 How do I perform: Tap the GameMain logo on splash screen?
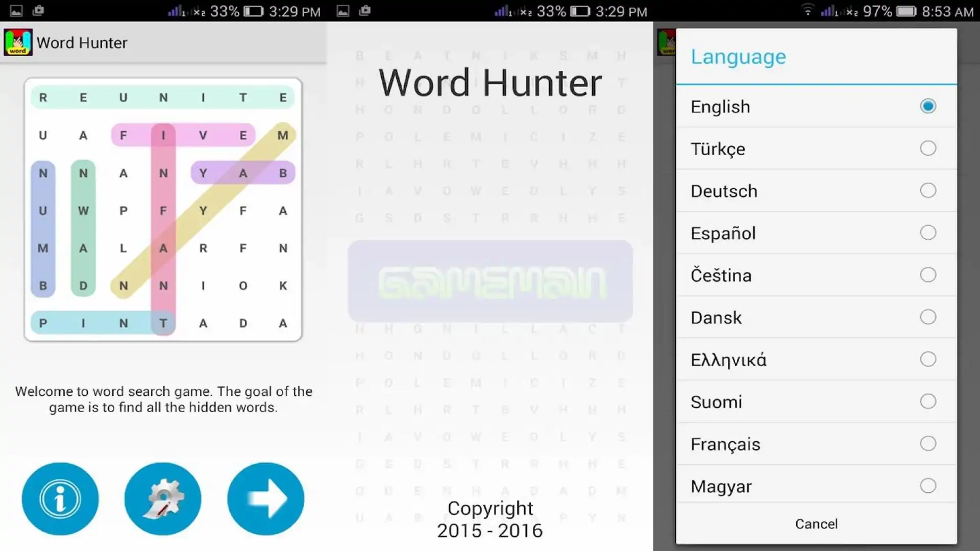click(490, 281)
